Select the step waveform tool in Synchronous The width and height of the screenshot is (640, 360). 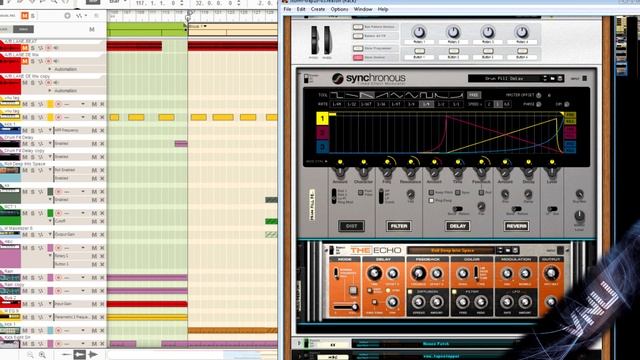click(337, 95)
